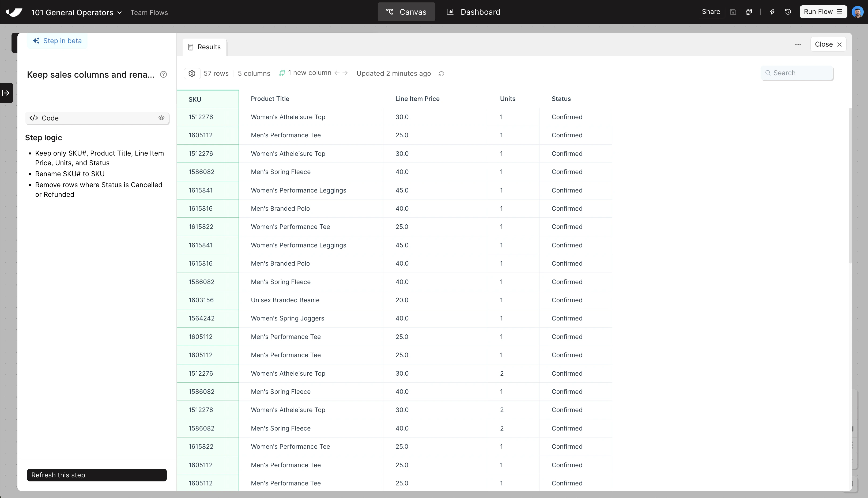Open the user profile avatar
This screenshot has height=498, width=868.
[858, 12]
